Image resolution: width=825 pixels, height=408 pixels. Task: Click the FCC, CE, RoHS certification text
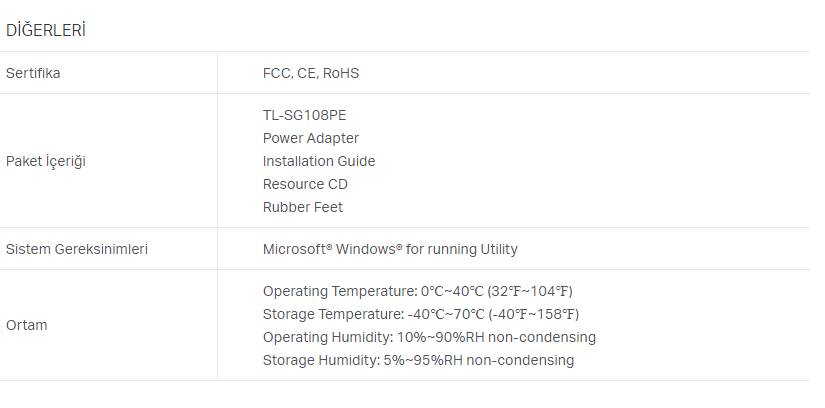(311, 73)
